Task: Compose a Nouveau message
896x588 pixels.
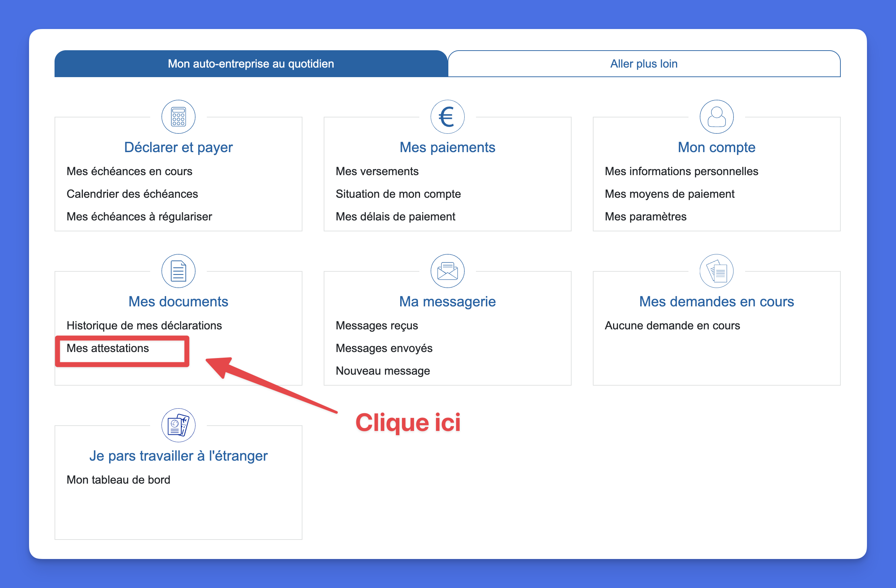Action: tap(382, 370)
